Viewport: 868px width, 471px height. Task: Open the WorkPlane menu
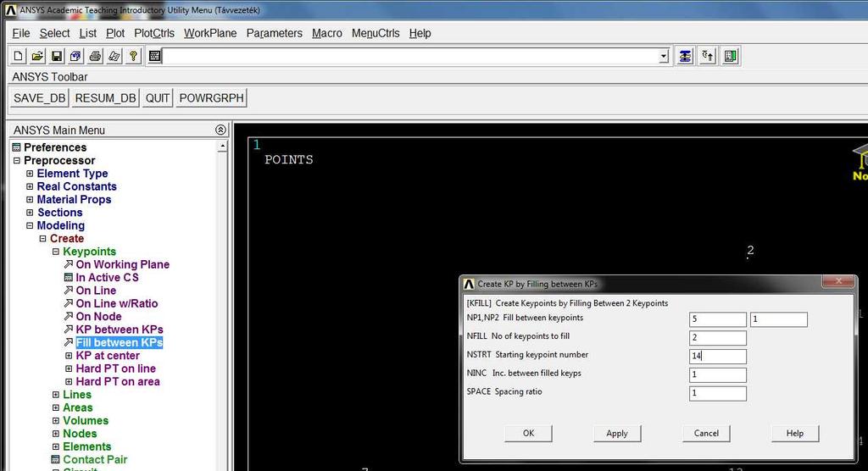210,33
